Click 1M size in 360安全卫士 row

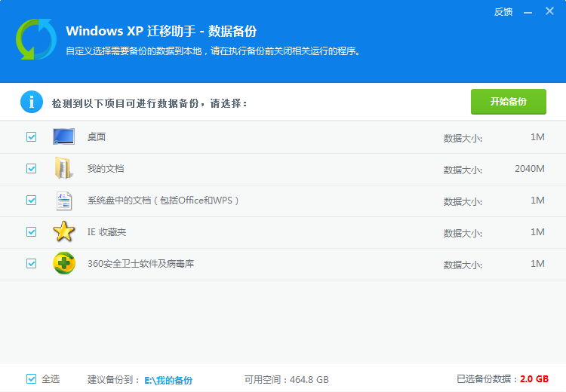click(537, 264)
